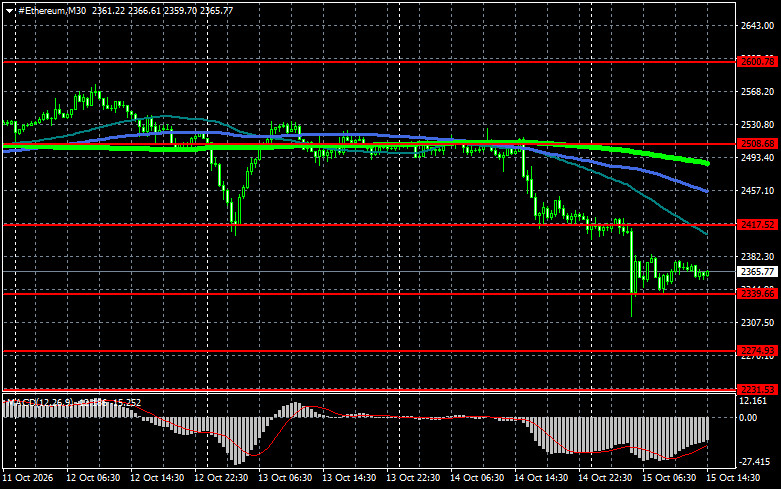Select the 2508.68 red price level label
The image size is (781, 489).
click(x=757, y=144)
